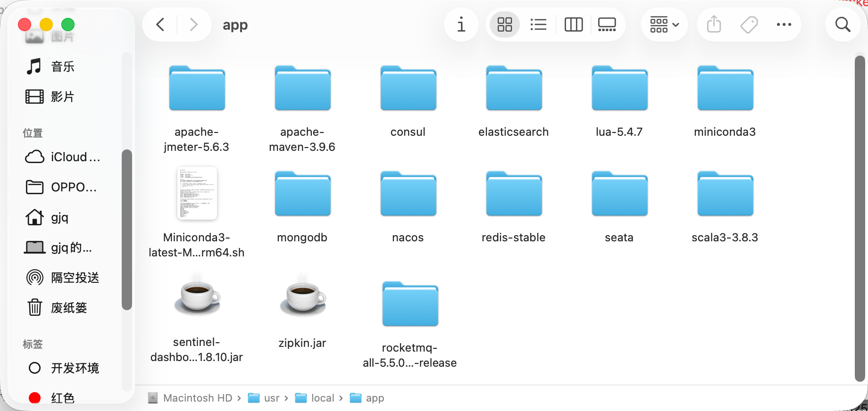868x411 pixels.
Task: Select the mongodb folder icon
Action: point(303,194)
